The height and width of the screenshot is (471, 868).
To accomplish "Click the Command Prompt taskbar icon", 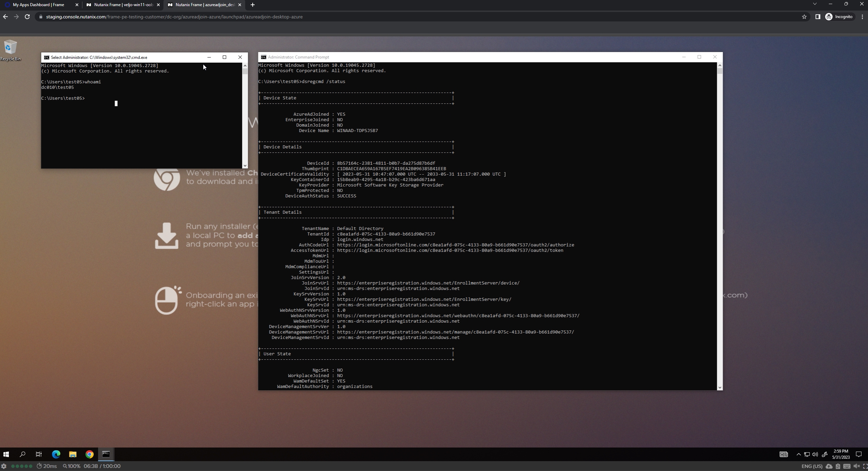I will [x=106, y=454].
